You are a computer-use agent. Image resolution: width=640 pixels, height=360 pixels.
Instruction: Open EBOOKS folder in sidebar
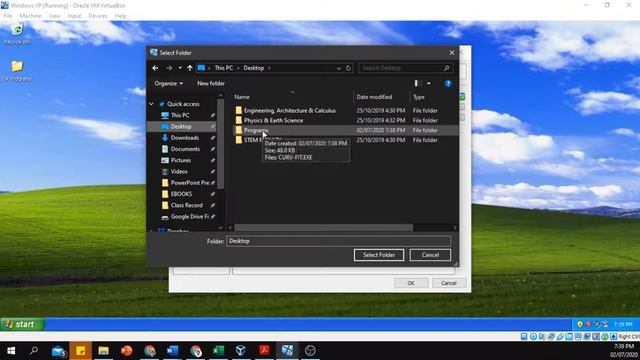(181, 194)
